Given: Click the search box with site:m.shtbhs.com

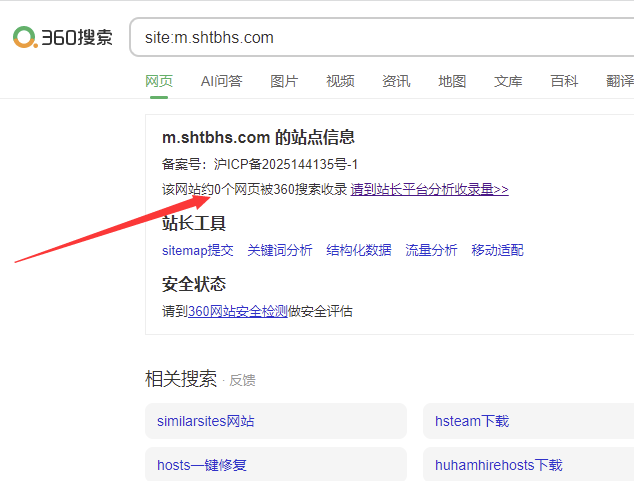Looking at the screenshot, I should 380,38.
